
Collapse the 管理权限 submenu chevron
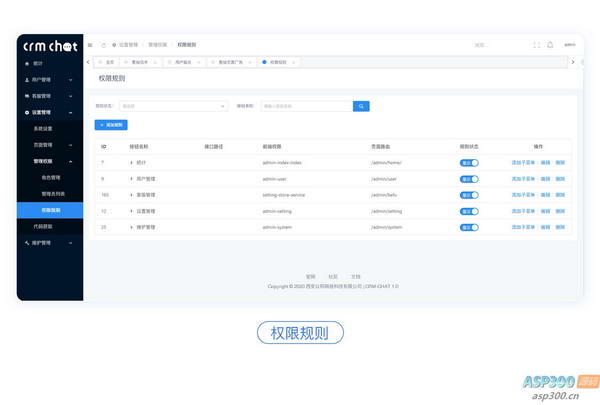point(71,162)
